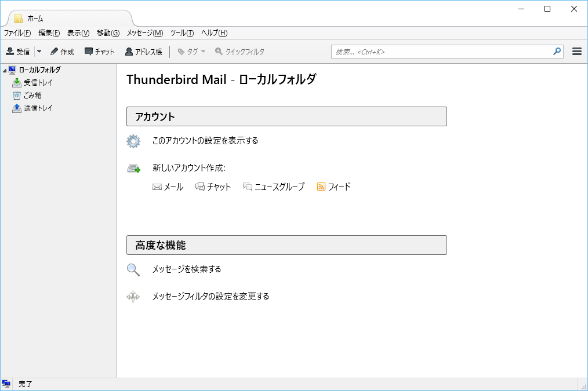This screenshot has width=588, height=391.
Task: Minimize the Thunderbird window
Action: tap(521, 9)
